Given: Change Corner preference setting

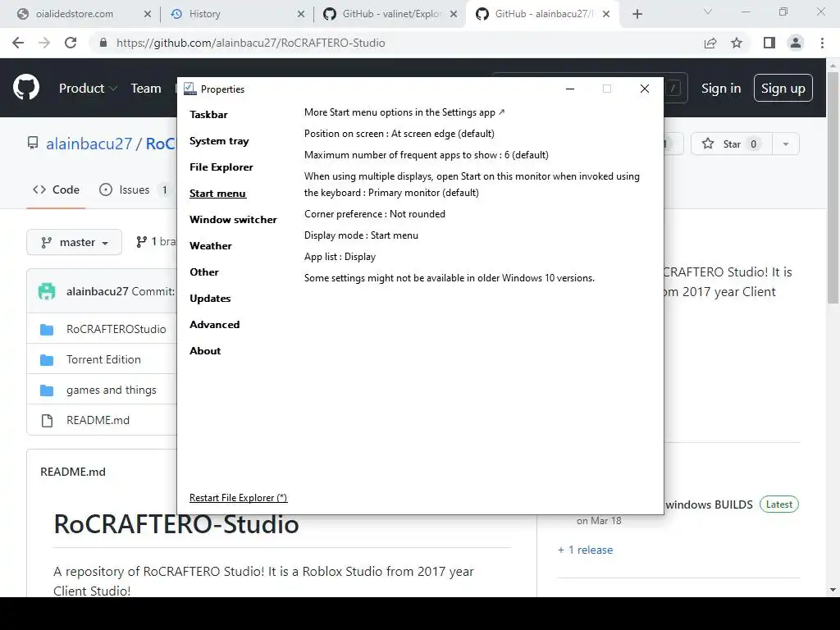Looking at the screenshot, I should (x=374, y=214).
